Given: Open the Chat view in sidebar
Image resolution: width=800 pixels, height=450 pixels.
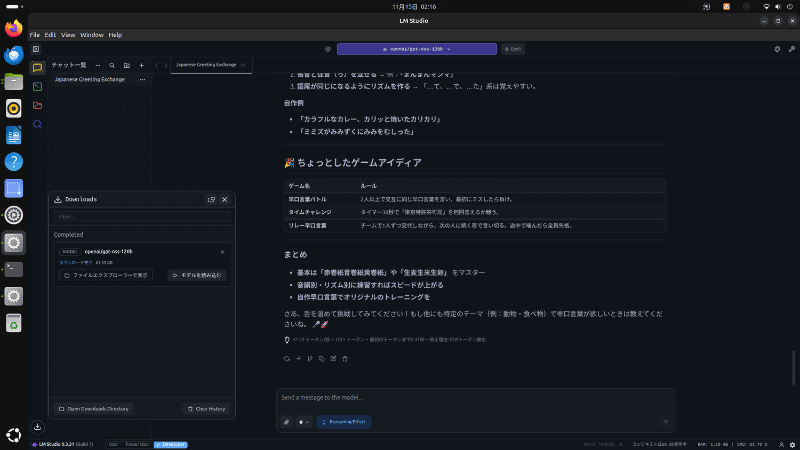Looking at the screenshot, I should tap(37, 68).
